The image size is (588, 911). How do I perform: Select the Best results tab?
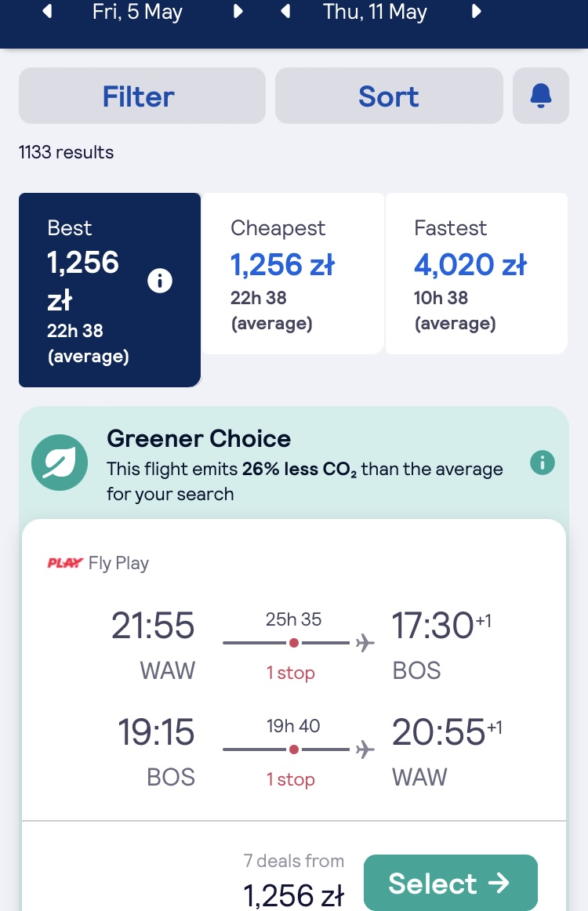pyautogui.click(x=110, y=290)
